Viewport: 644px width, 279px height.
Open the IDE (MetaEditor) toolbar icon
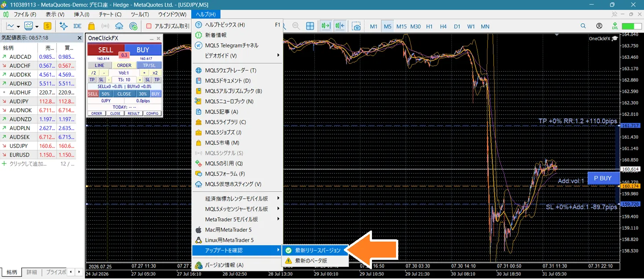77,26
